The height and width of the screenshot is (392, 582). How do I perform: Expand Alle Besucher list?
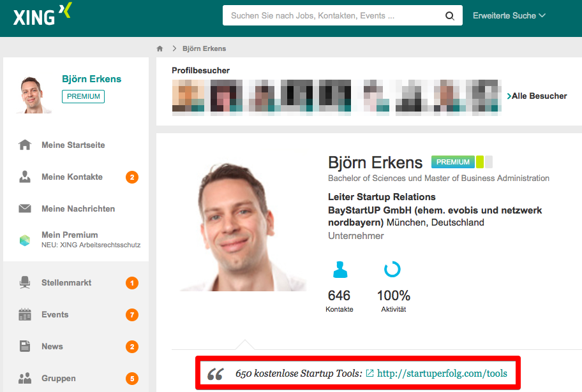[537, 96]
